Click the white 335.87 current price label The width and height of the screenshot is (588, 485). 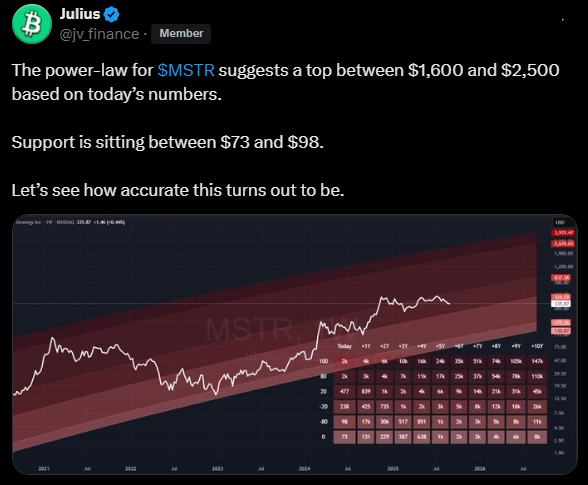561,303
